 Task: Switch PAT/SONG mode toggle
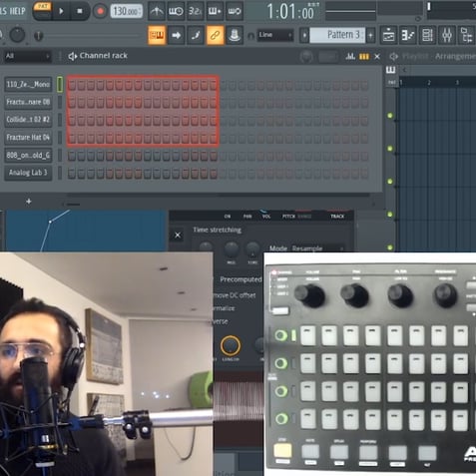tap(42, 10)
